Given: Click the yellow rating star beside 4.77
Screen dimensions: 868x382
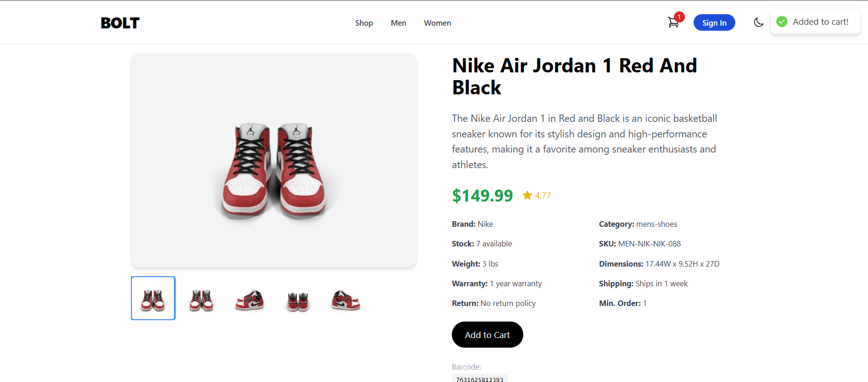Looking at the screenshot, I should [x=527, y=195].
